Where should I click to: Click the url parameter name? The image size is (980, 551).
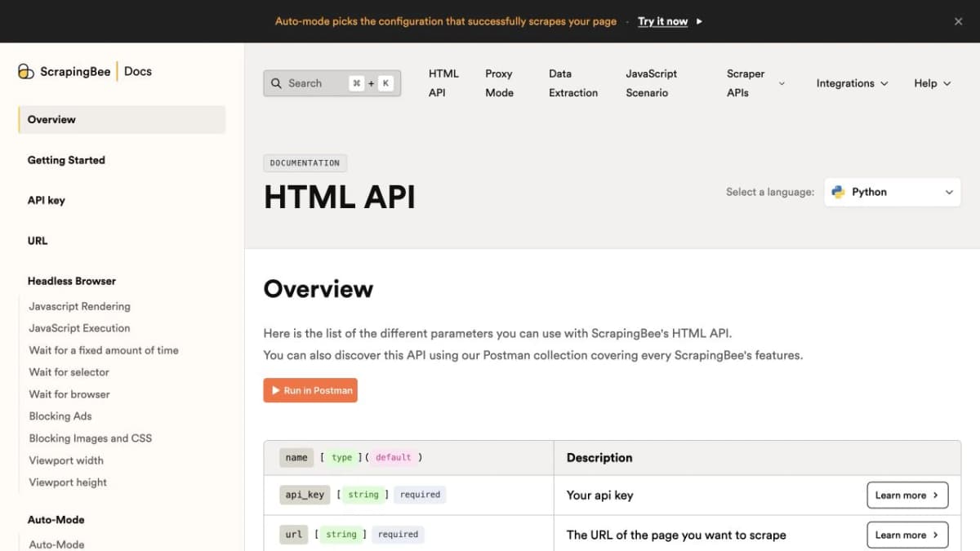(294, 535)
